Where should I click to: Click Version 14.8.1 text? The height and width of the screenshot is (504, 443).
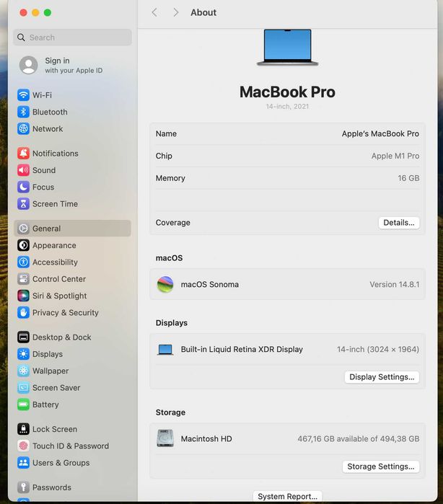(x=395, y=285)
